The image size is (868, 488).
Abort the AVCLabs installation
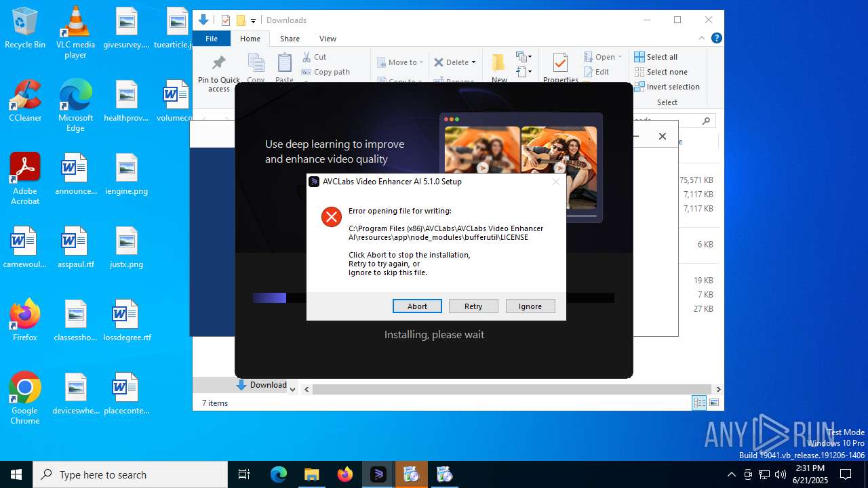[417, 306]
